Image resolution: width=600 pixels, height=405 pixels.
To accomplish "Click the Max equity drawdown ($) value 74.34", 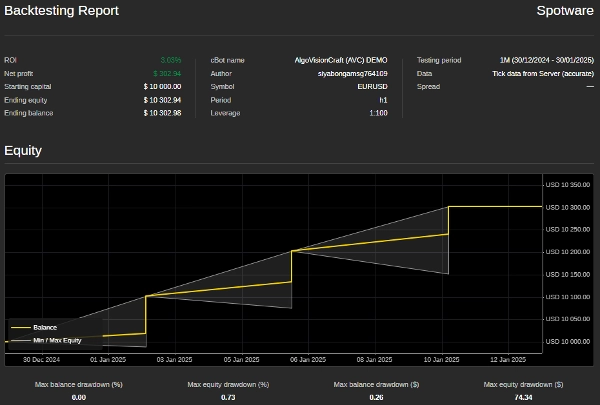I will tap(523, 397).
